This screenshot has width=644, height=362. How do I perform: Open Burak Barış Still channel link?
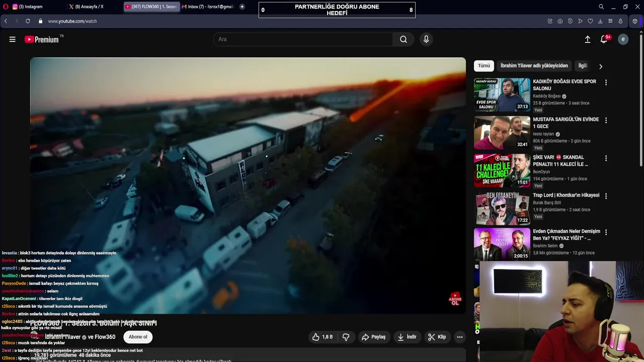(547, 203)
